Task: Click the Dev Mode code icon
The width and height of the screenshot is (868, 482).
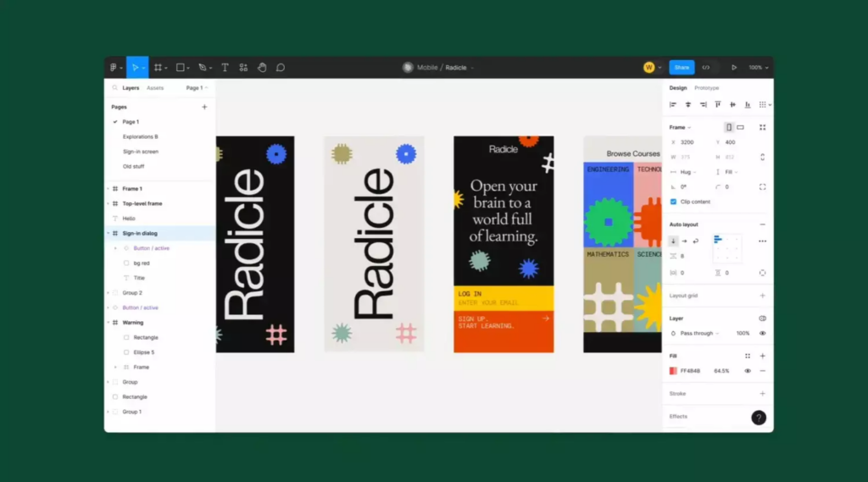Action: tap(706, 68)
